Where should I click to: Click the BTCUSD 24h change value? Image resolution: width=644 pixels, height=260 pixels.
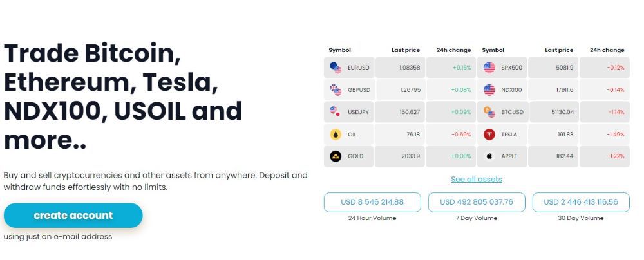(x=616, y=112)
